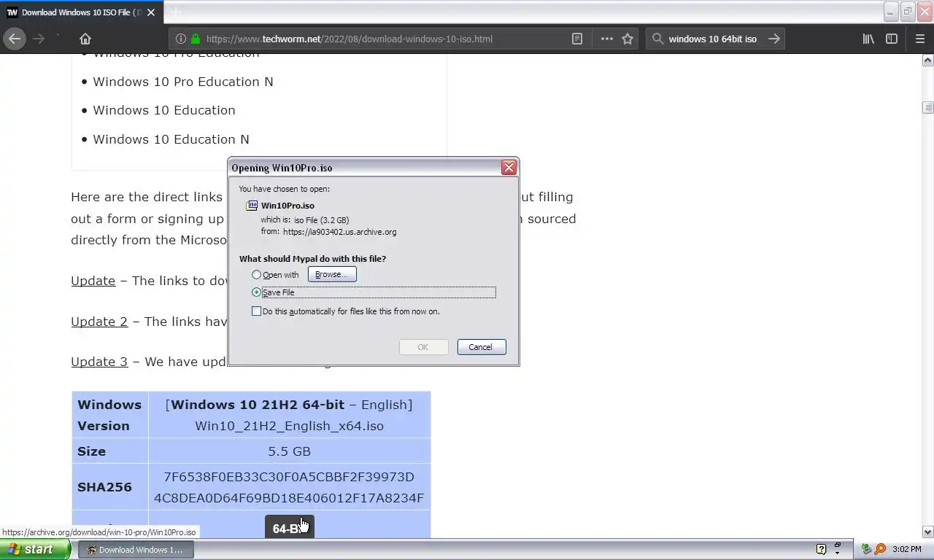The height and width of the screenshot is (560, 934).
Task: Open the hamburger application menu
Action: tap(920, 39)
